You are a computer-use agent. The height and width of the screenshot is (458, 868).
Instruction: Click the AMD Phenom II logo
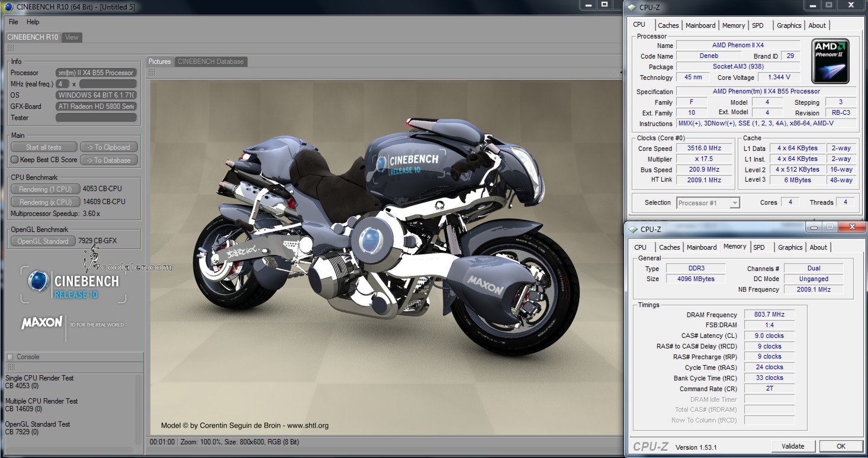pos(831,61)
